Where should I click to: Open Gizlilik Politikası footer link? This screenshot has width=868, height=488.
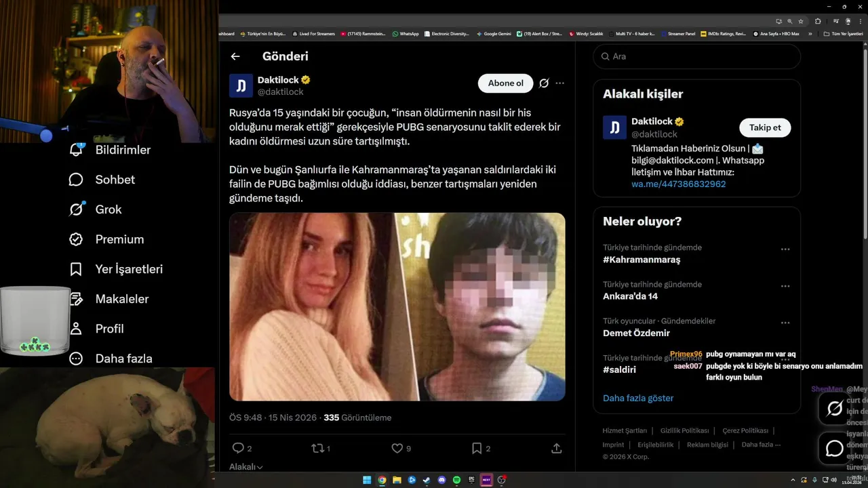[684, 430]
